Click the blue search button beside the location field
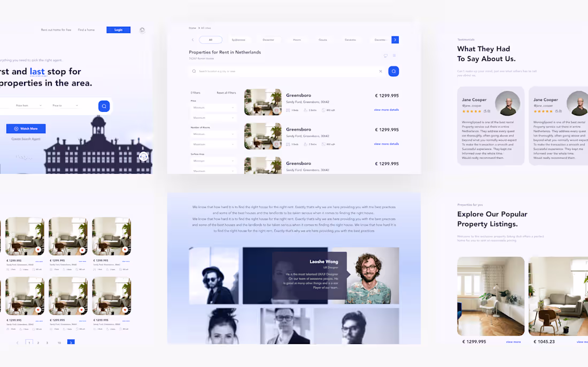 click(x=393, y=71)
